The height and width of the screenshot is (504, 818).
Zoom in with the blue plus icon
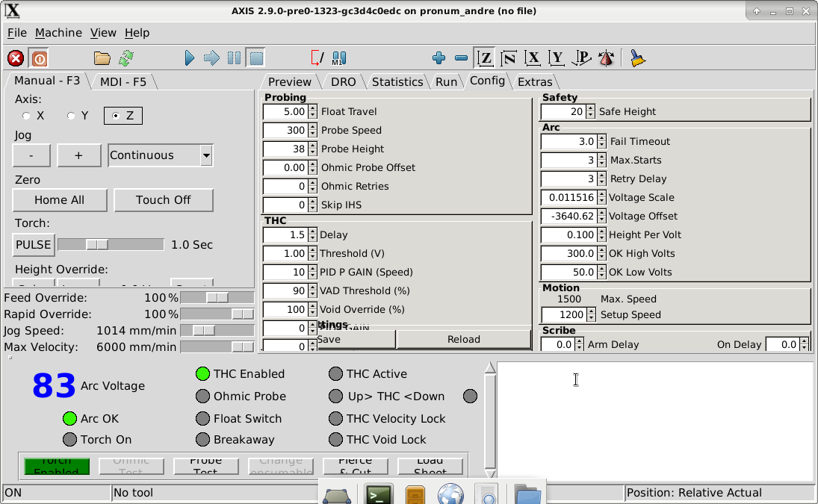pos(439,57)
